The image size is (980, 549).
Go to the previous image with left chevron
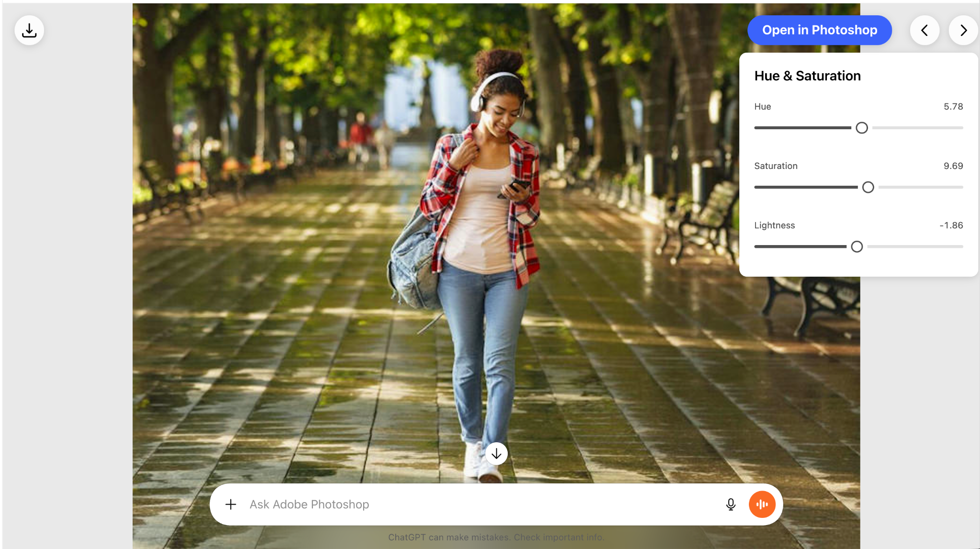click(x=924, y=30)
